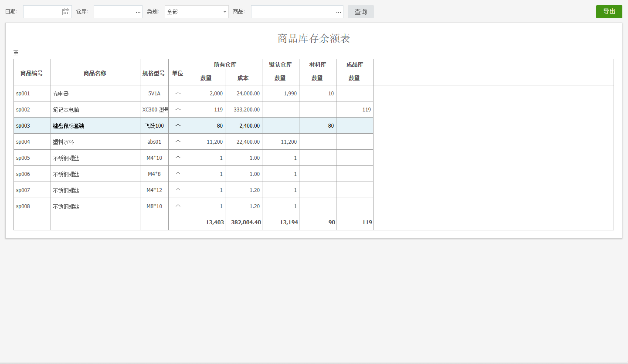Screen dimensions: 628x364
Task: Click spec cell XC300 型号
Action: [x=155, y=110]
